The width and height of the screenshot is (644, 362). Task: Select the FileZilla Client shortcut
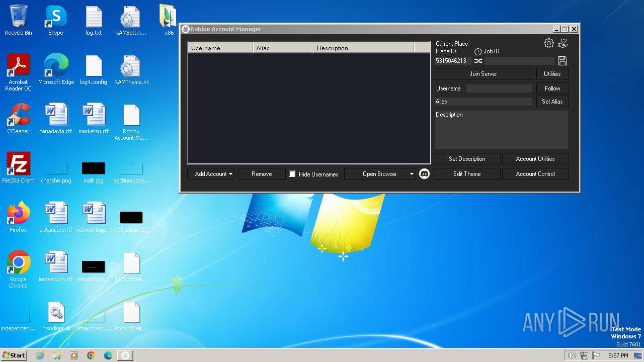[18, 168]
